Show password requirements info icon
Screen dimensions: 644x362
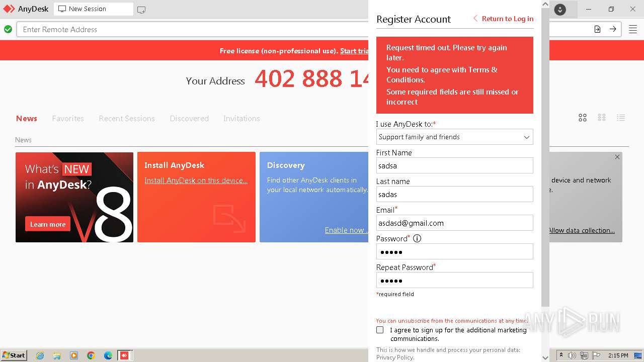click(x=417, y=238)
